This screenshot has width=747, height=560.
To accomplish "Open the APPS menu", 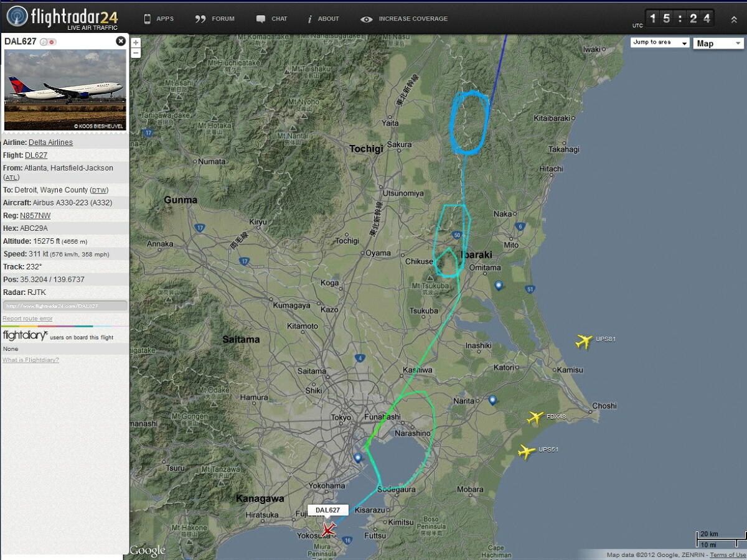I will (x=159, y=19).
